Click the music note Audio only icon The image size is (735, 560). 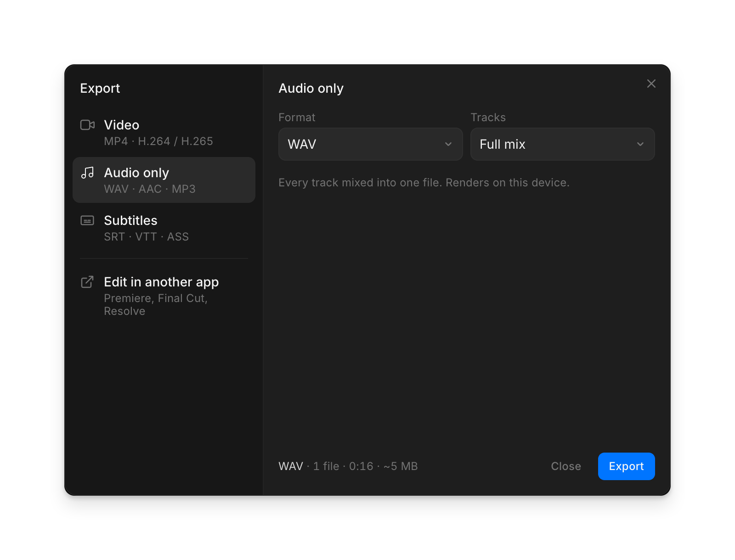(87, 173)
